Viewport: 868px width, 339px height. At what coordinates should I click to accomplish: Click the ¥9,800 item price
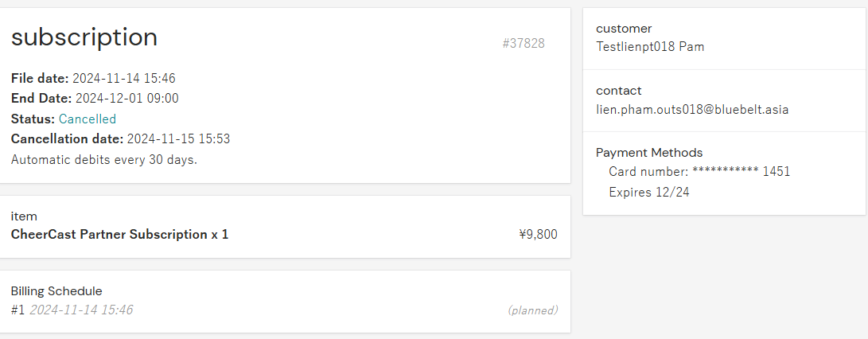click(x=538, y=235)
